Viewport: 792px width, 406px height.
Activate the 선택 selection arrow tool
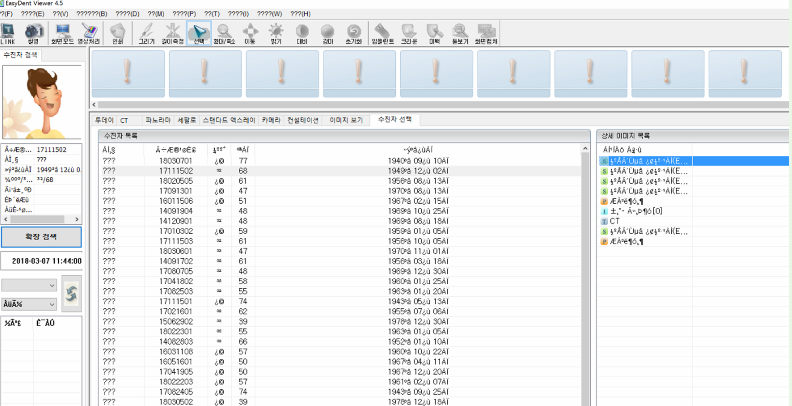tap(199, 34)
